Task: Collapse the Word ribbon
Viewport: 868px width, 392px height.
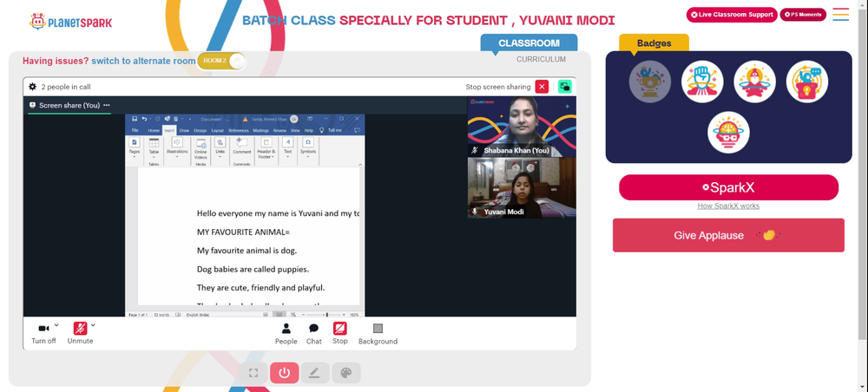Action: tap(360, 164)
